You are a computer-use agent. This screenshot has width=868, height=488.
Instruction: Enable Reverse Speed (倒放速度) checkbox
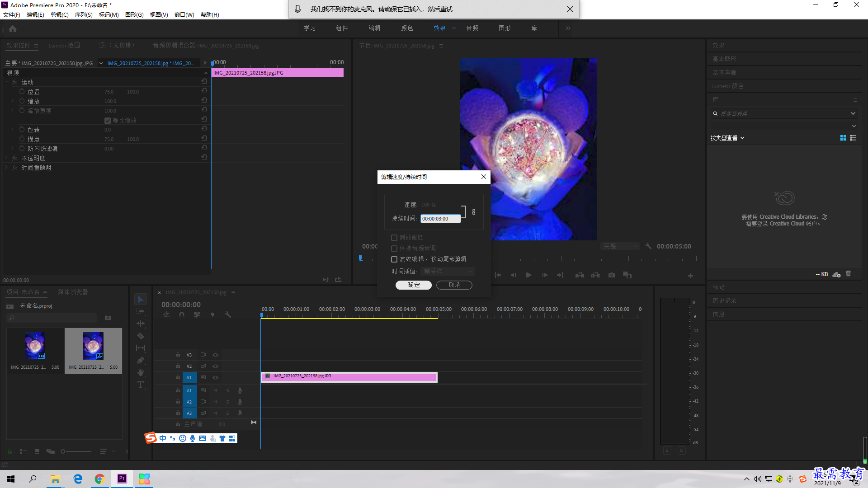394,238
